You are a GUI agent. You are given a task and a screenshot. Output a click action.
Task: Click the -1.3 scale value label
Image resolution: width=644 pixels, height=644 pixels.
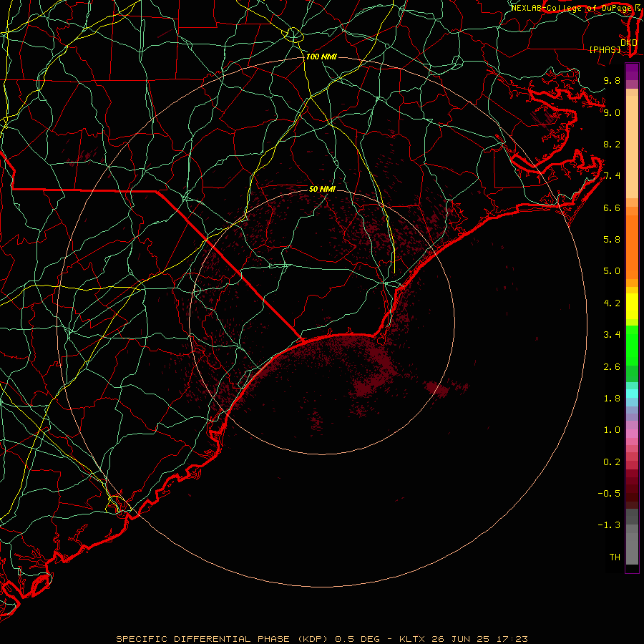point(609,525)
